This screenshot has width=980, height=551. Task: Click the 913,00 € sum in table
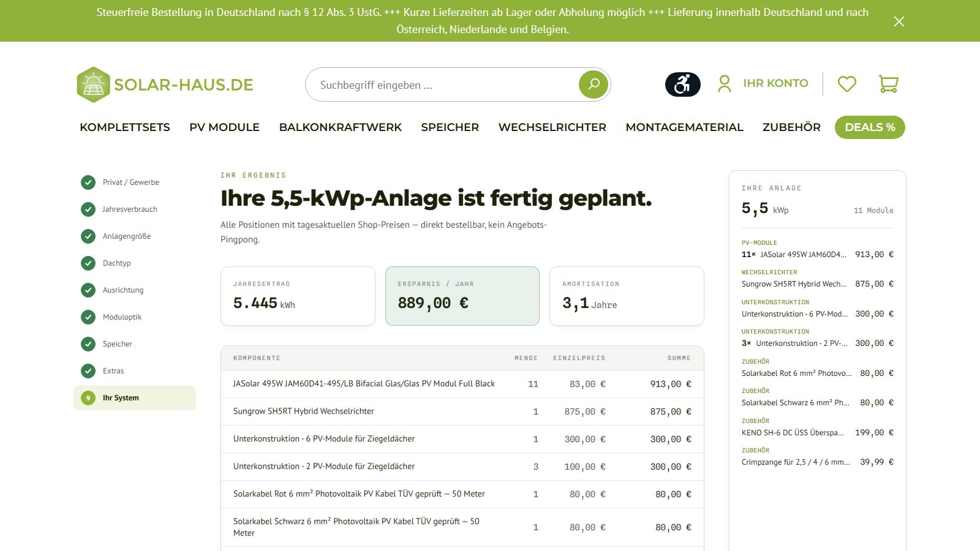coord(671,384)
